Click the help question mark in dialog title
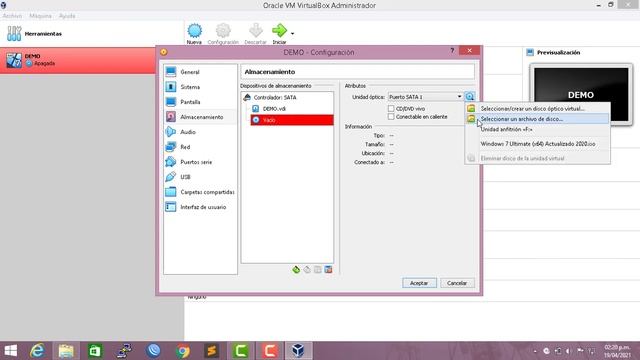The image size is (640, 360). click(x=452, y=51)
